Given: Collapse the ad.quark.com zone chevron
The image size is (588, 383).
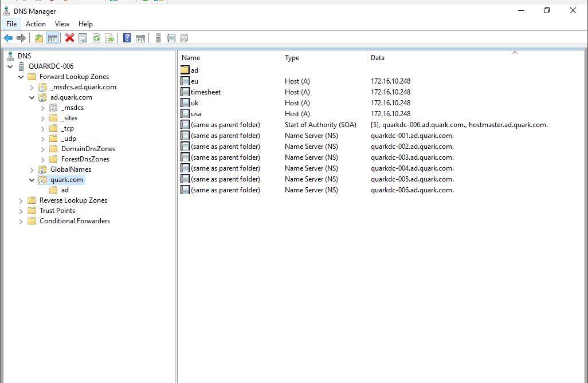Looking at the screenshot, I should (x=32, y=97).
